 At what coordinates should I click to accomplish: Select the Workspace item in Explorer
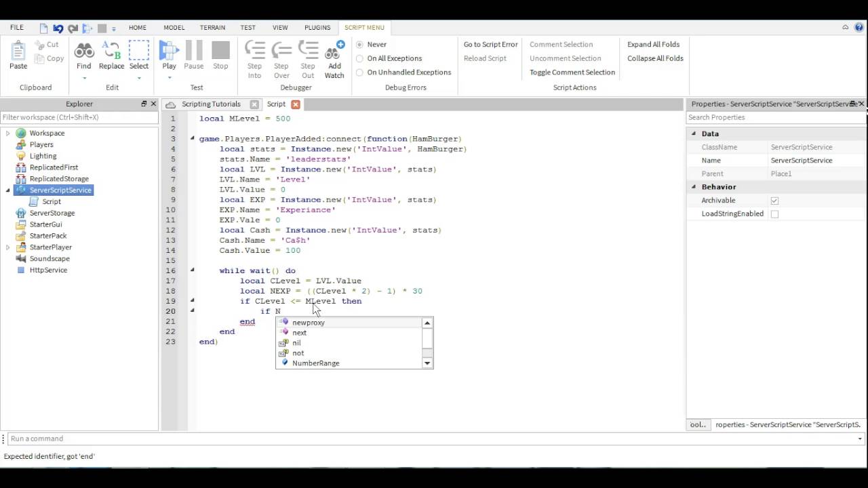click(x=47, y=133)
